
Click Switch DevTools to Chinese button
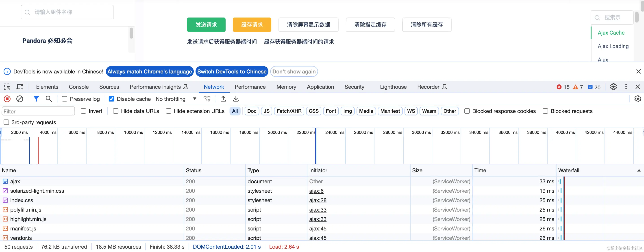point(232,72)
